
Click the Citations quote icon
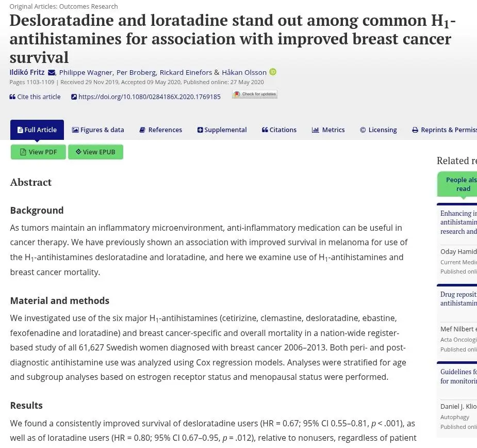tap(265, 130)
